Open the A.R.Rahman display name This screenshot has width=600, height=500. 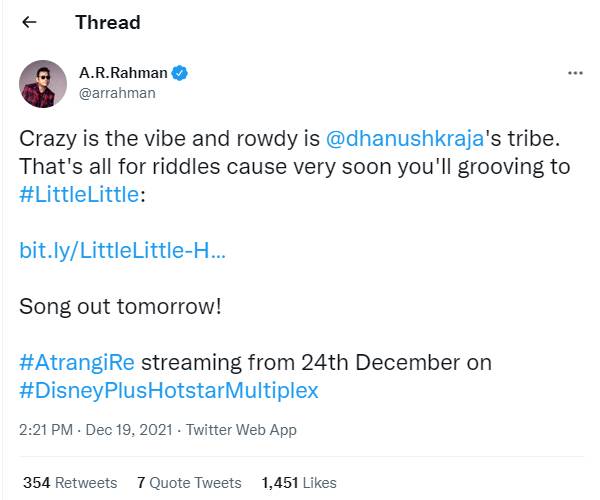[123, 74]
